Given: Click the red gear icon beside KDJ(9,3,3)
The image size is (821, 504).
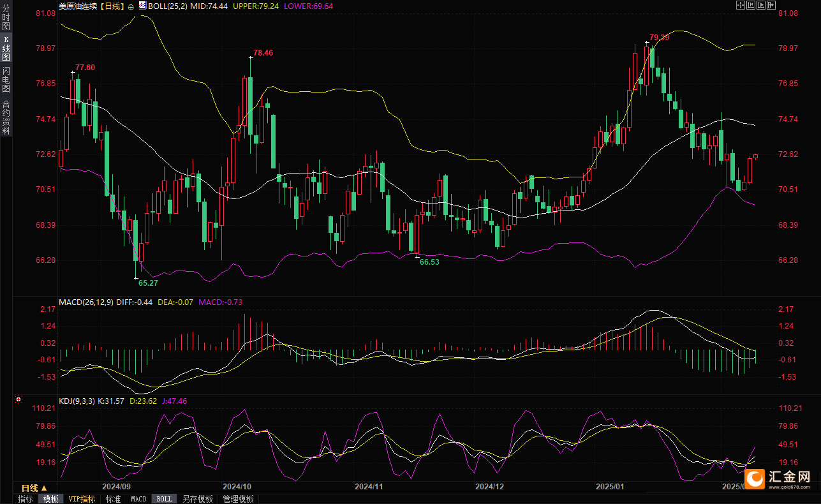Looking at the screenshot, I should point(18,400).
